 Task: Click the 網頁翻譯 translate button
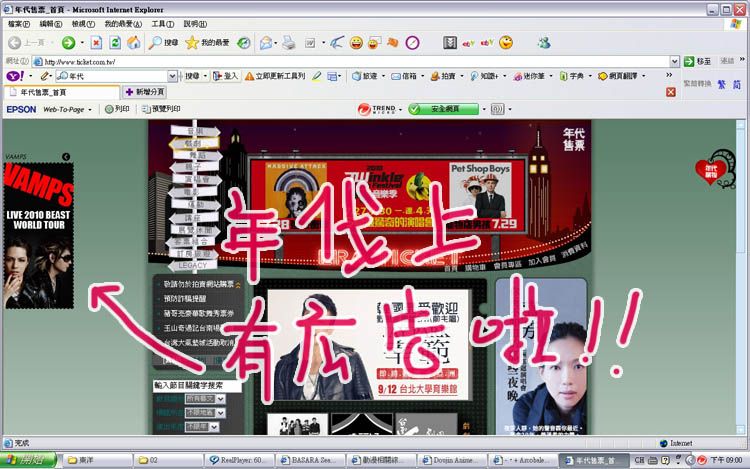click(618, 76)
